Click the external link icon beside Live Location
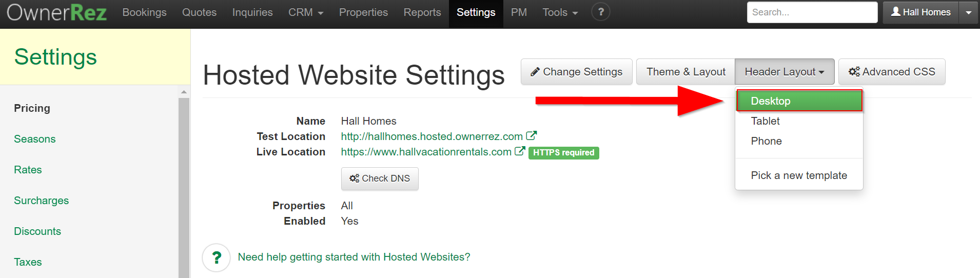 (520, 151)
